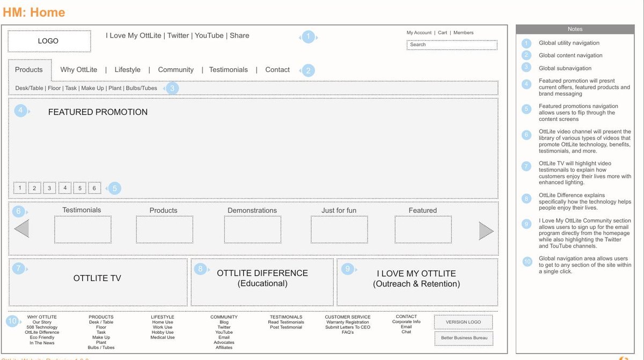This screenshot has width=644, height=360.
Task: Choose Bulbs/Tubes in the subnavigation row
Action: click(x=142, y=88)
